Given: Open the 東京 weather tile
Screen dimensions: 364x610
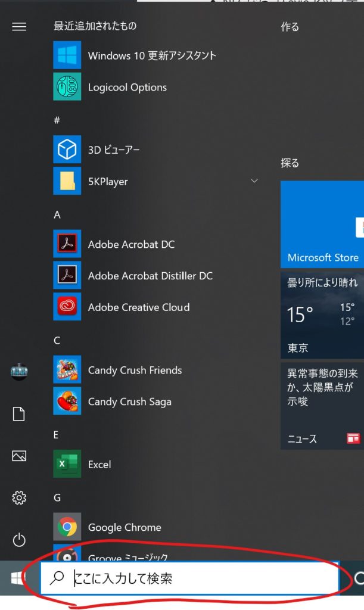Looking at the screenshot, I should [322, 315].
